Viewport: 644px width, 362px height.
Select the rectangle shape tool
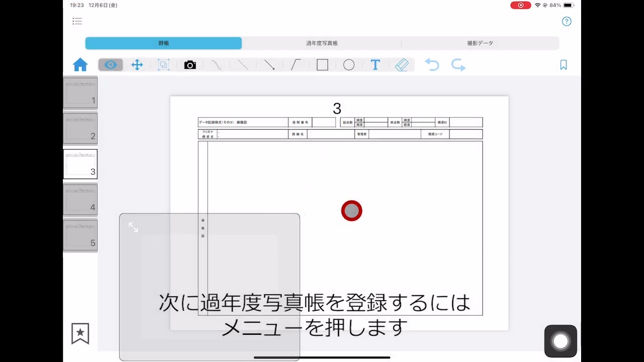(323, 65)
